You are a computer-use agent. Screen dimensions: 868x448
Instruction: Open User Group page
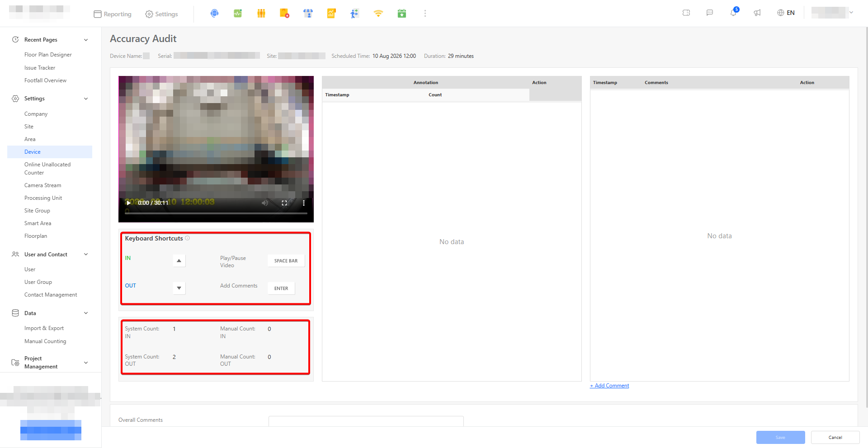point(38,282)
